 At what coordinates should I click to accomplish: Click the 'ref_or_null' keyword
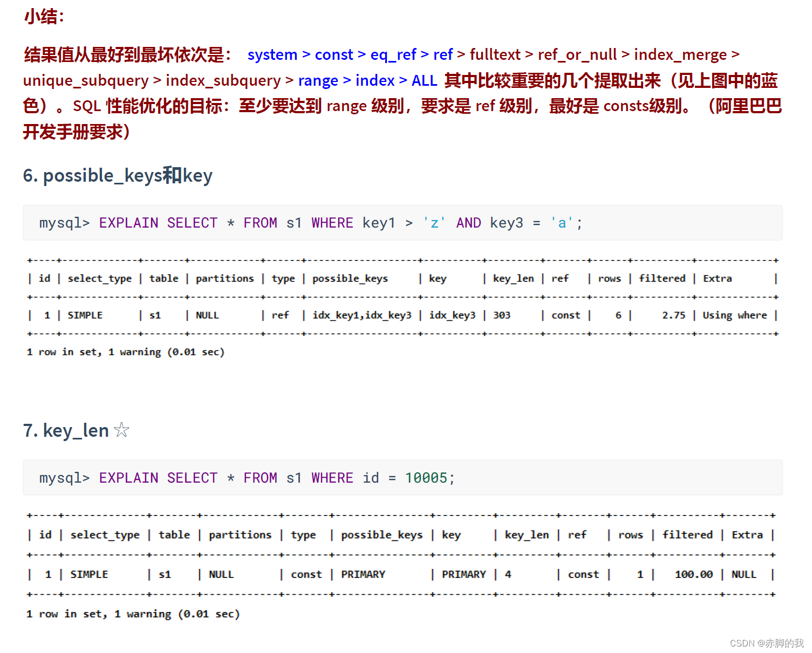577,55
